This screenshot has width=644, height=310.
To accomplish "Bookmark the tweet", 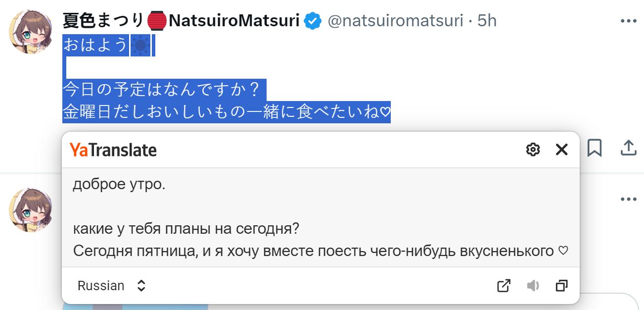I will coord(595,148).
